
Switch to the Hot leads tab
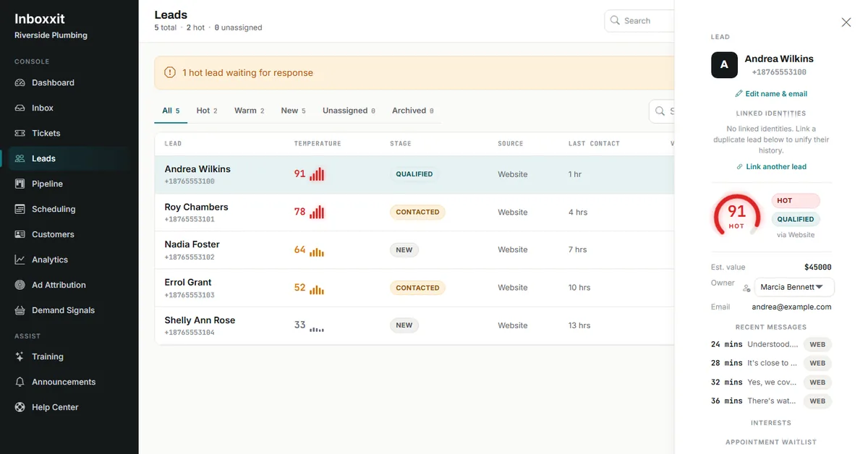tap(207, 111)
